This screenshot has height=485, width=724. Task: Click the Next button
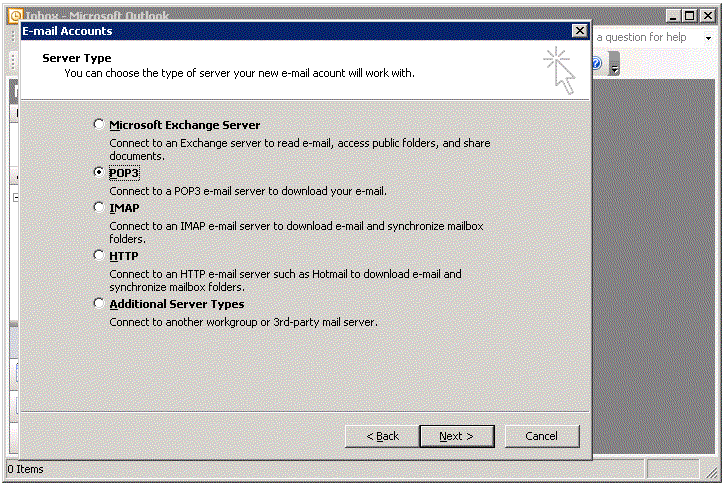coord(457,436)
